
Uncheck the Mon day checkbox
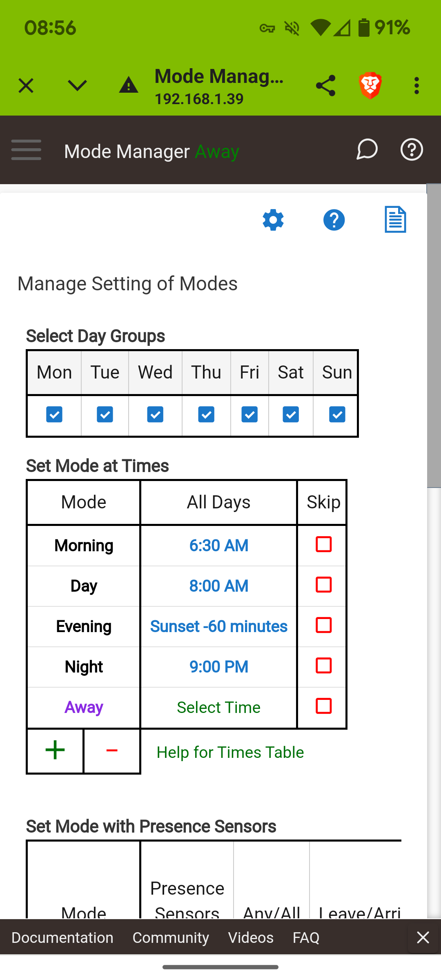pyautogui.click(x=54, y=414)
